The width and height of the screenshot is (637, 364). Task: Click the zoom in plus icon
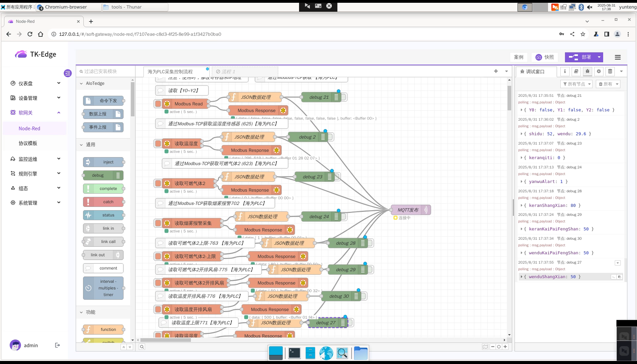(505, 347)
